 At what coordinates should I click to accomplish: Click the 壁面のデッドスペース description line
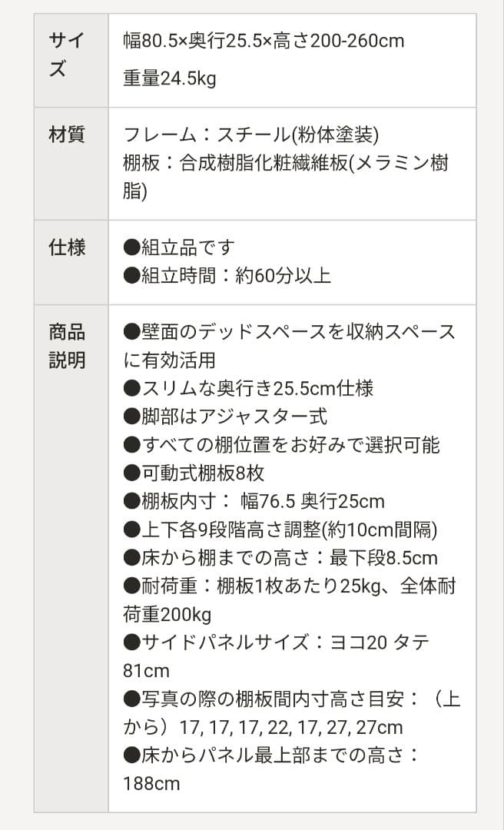click(289, 332)
